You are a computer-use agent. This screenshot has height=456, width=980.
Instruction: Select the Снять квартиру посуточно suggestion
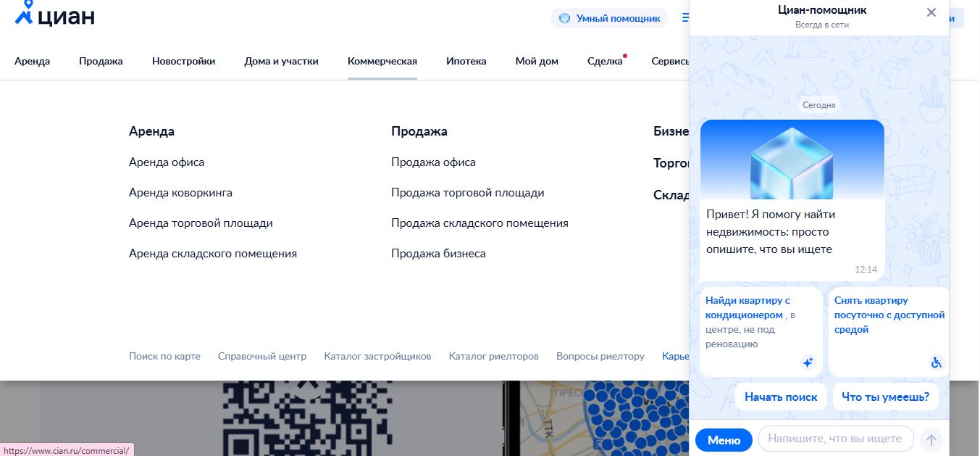[x=889, y=332]
